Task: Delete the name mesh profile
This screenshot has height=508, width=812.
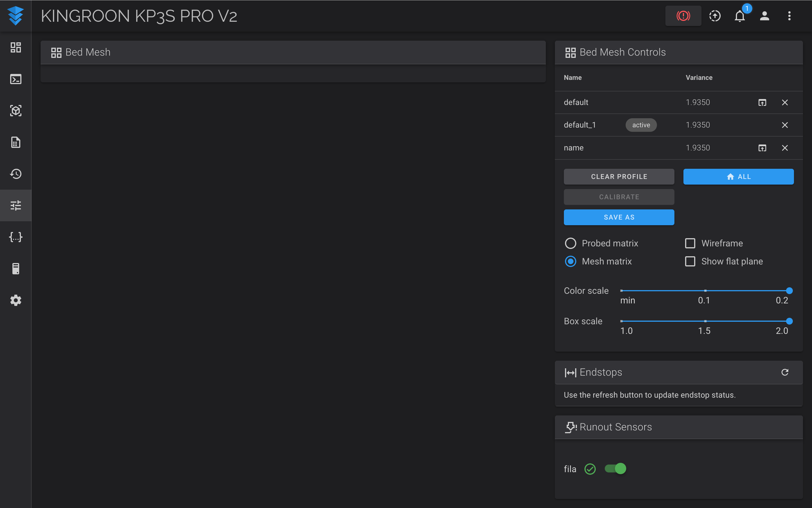Action: [784, 148]
